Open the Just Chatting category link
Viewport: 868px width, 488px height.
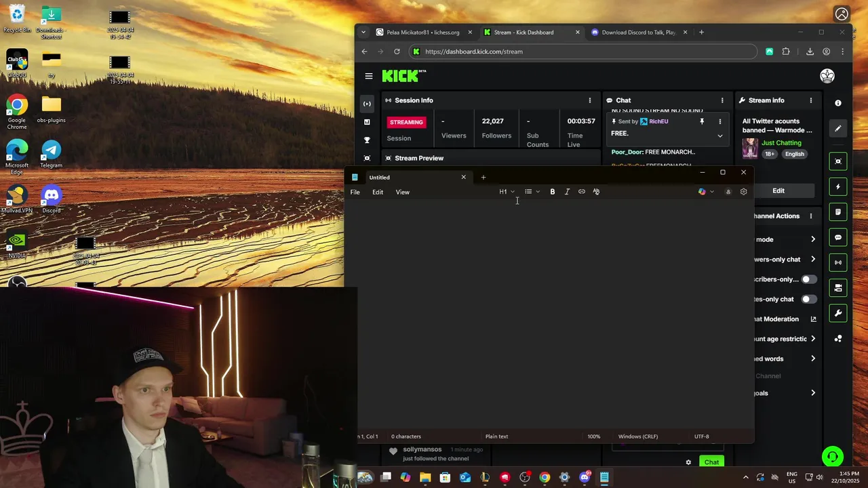pyautogui.click(x=781, y=143)
